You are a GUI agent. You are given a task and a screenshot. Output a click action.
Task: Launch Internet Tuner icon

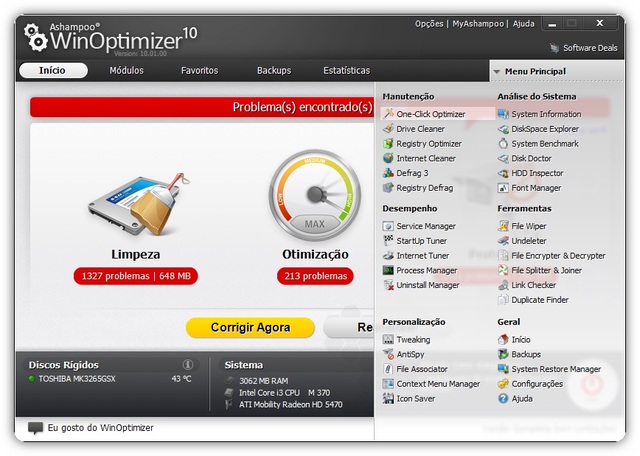point(389,256)
